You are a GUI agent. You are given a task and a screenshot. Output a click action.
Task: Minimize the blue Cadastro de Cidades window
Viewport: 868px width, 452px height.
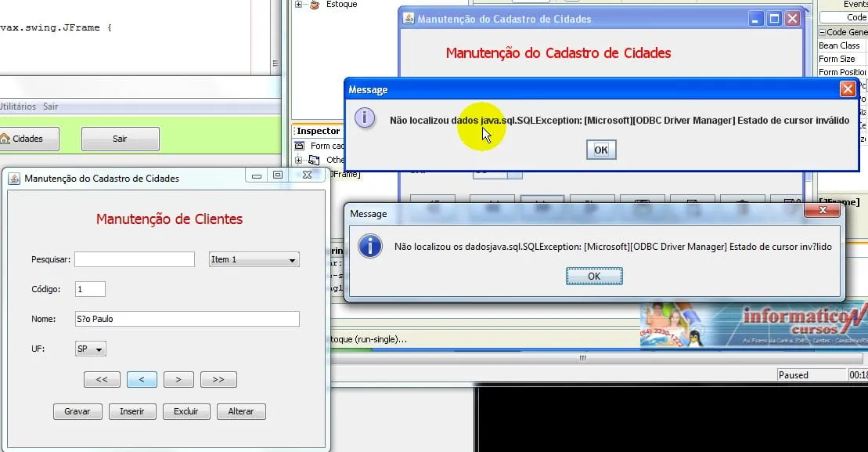[x=755, y=19]
